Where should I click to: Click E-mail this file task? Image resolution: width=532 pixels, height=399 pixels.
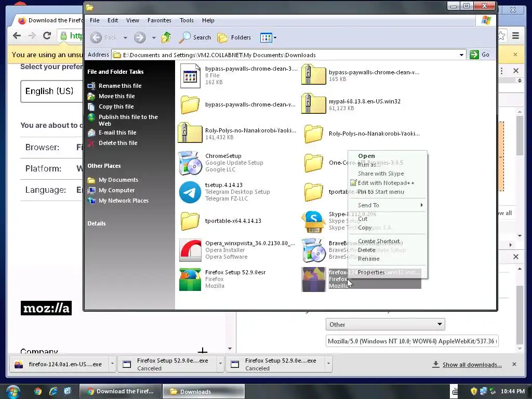click(x=117, y=132)
